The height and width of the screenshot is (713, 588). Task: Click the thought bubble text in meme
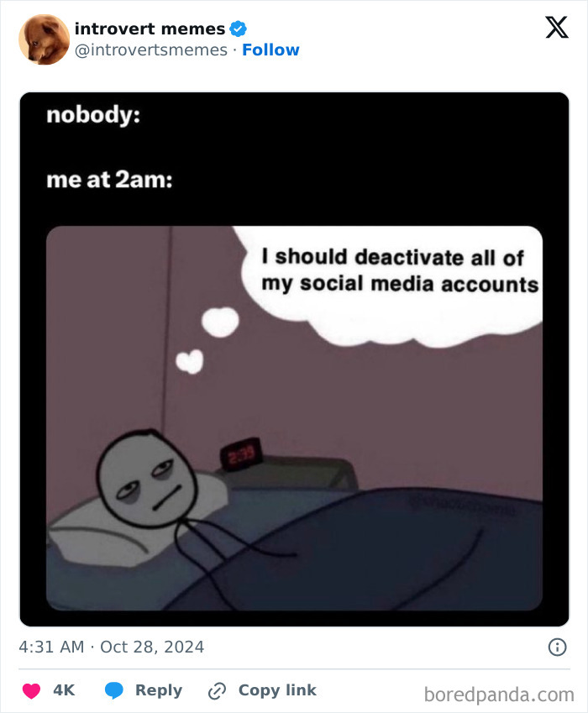pos(400,270)
